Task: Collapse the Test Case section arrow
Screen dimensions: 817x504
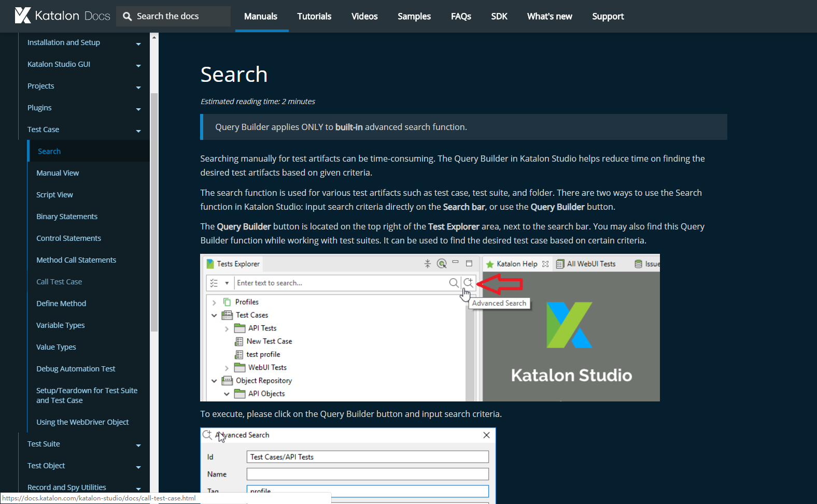Action: point(138,131)
